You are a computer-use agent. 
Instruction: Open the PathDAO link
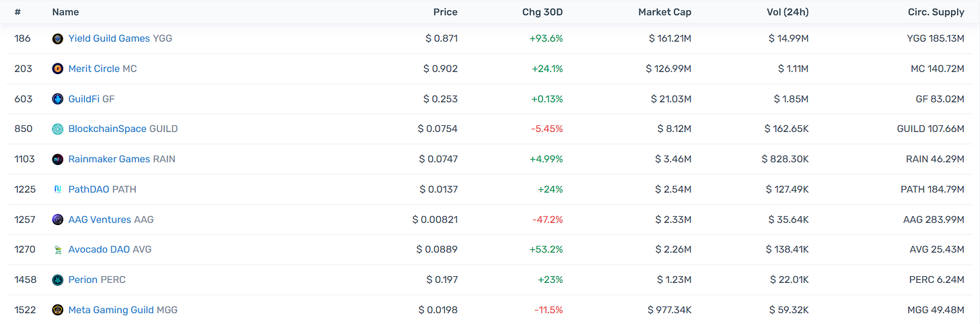click(x=89, y=189)
